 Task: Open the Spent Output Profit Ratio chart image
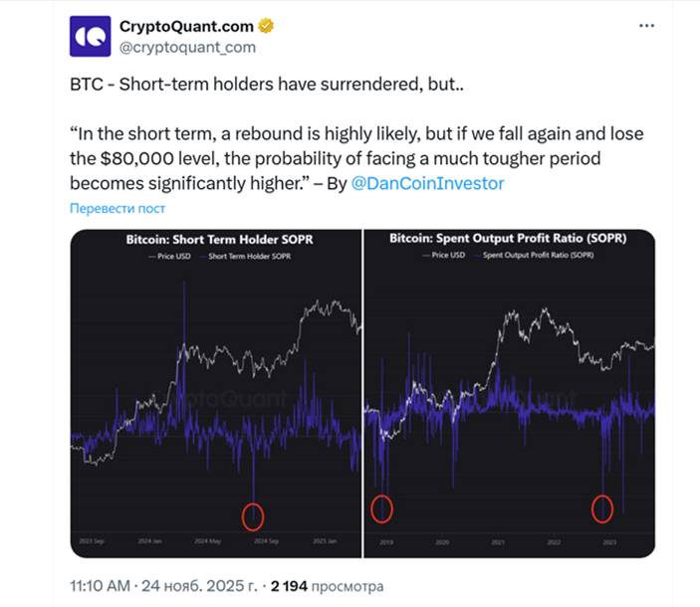[x=509, y=393]
